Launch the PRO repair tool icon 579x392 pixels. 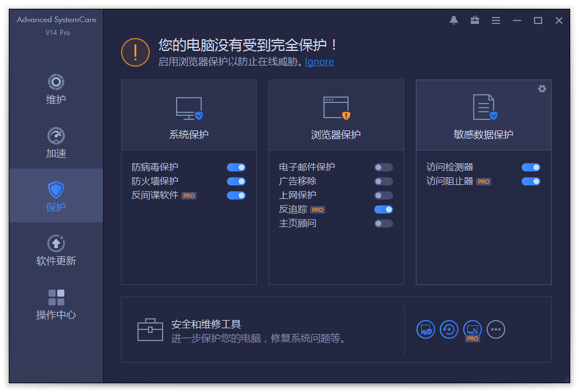472,329
